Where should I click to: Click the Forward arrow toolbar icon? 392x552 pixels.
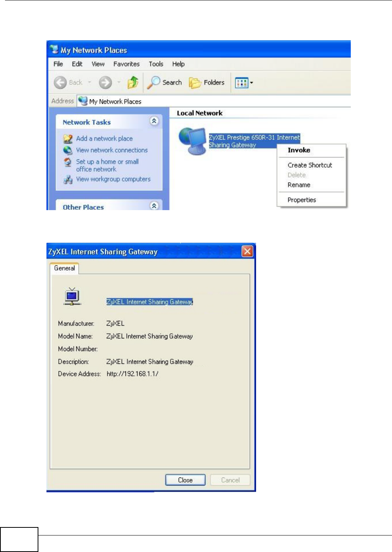click(x=105, y=83)
